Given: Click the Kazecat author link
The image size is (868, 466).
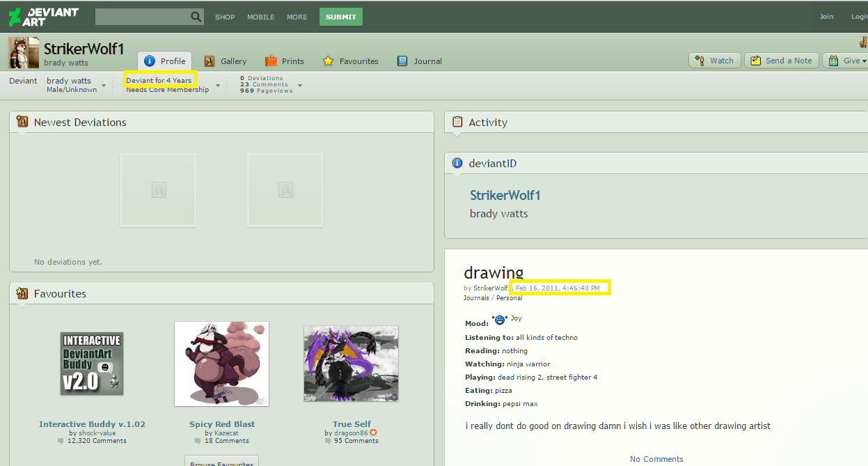Looking at the screenshot, I should (226, 433).
